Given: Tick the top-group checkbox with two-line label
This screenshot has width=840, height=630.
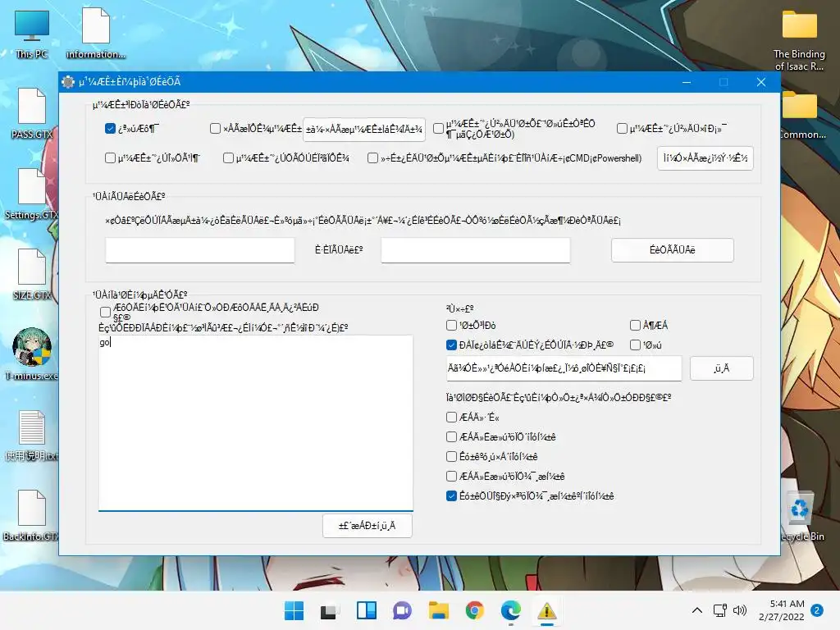Looking at the screenshot, I should pos(438,129).
